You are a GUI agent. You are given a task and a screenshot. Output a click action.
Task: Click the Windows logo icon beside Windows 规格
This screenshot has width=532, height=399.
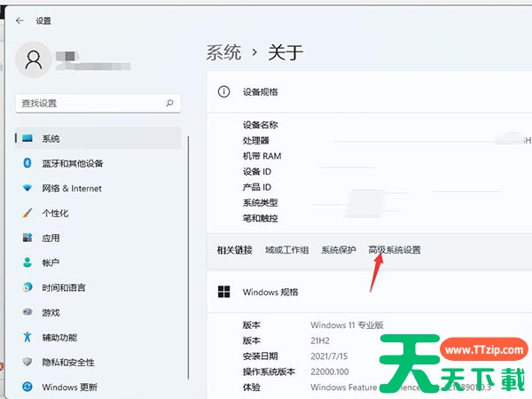(224, 292)
